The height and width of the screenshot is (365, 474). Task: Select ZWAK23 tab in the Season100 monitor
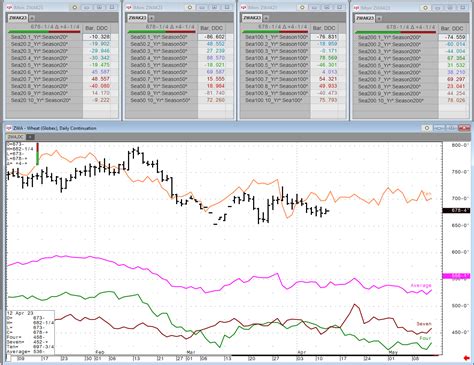252,18
